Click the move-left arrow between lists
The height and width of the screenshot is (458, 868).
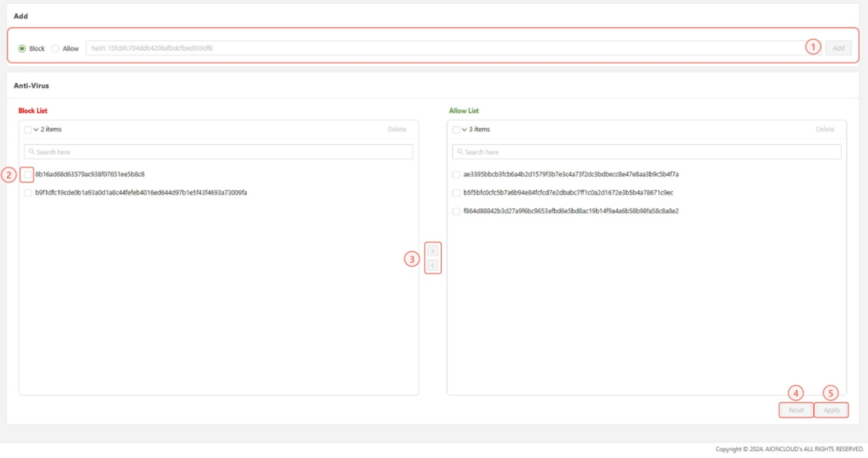(432, 266)
